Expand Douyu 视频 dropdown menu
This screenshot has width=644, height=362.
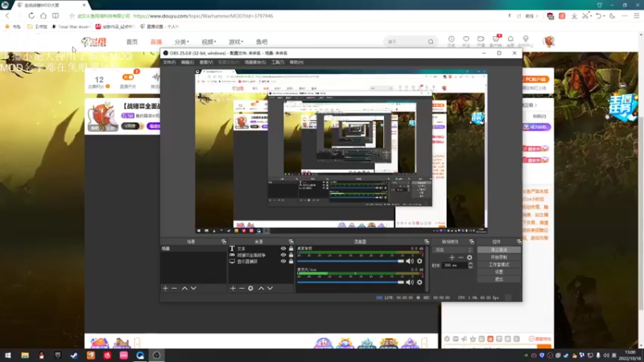pos(208,42)
